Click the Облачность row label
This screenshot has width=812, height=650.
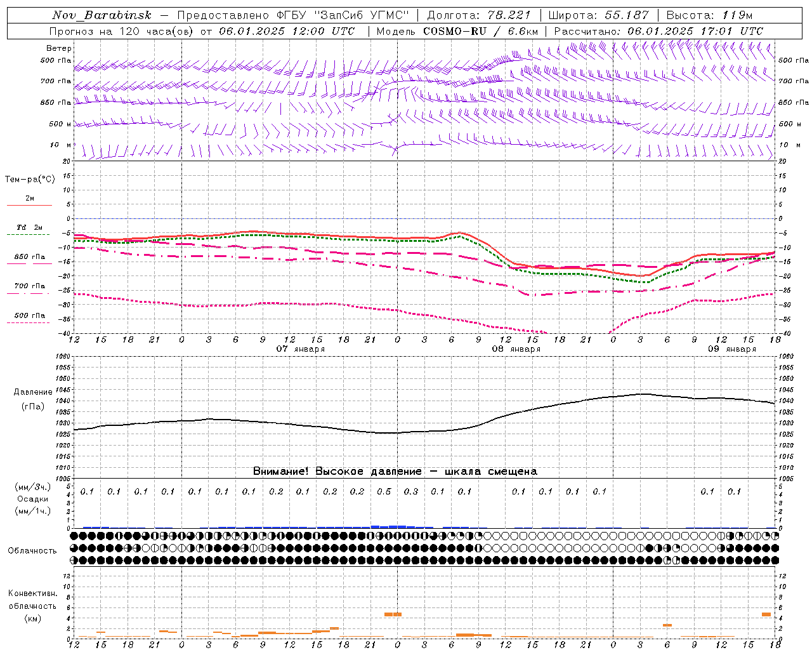[x=32, y=551]
